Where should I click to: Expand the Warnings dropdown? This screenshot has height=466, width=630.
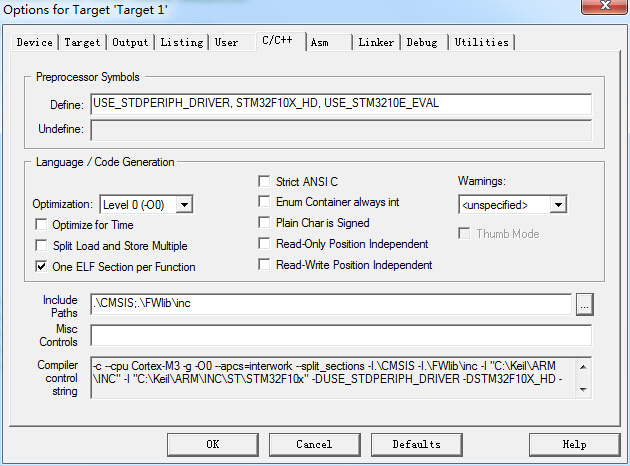pos(558,204)
